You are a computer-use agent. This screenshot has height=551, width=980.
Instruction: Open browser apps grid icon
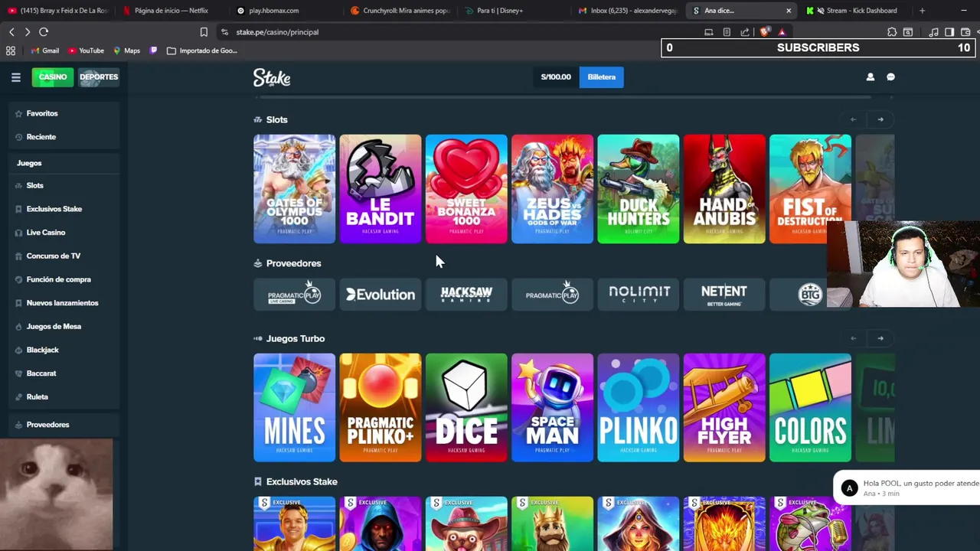pyautogui.click(x=11, y=51)
